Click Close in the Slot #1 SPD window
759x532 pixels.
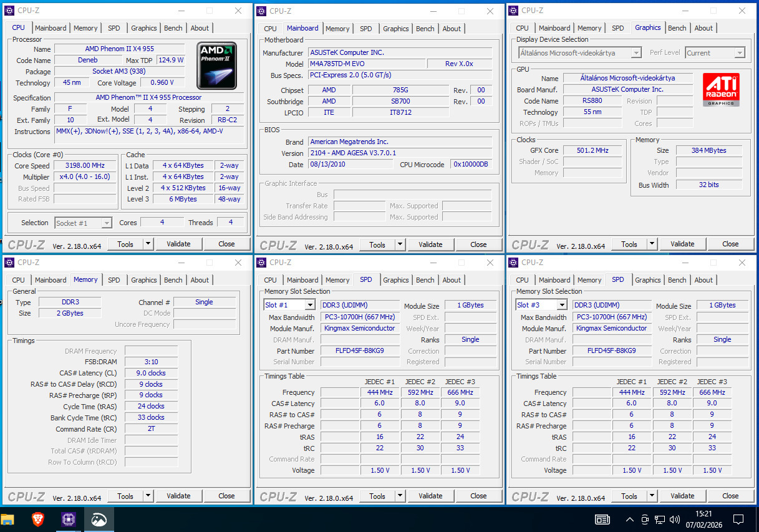[478, 496]
